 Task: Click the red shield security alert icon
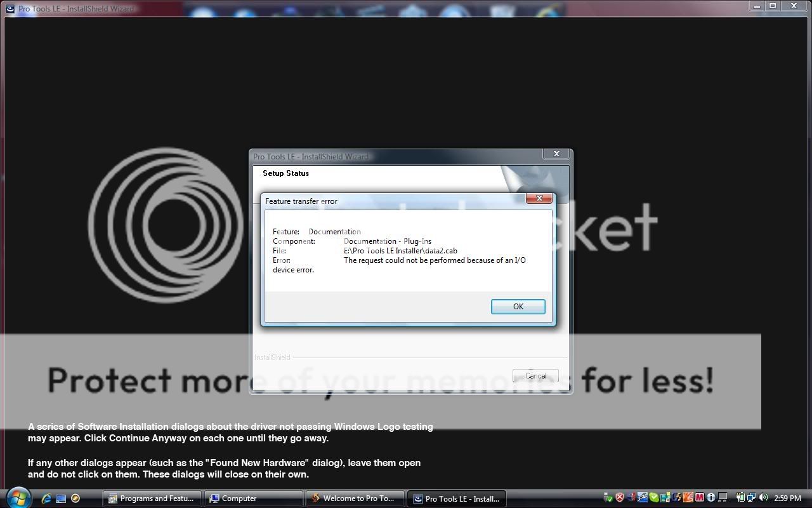[620, 498]
